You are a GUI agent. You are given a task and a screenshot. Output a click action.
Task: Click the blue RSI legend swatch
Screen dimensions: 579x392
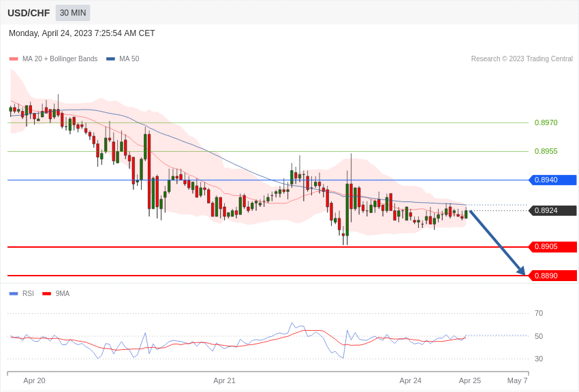coord(14,293)
